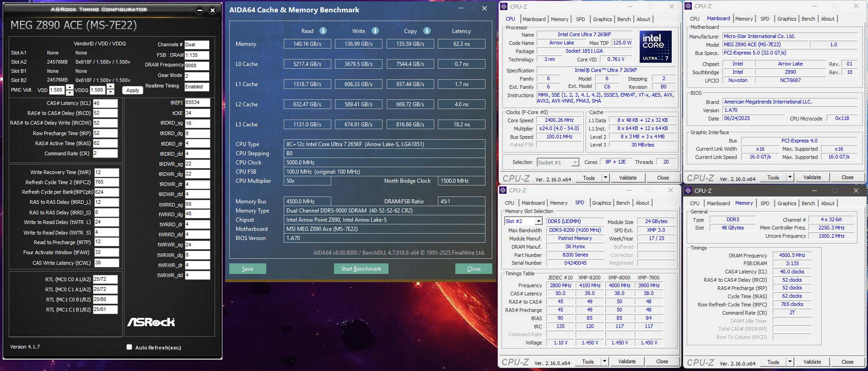The image size is (868, 371).
Task: Click Apply next to VDDQ voltage
Action: point(133,90)
